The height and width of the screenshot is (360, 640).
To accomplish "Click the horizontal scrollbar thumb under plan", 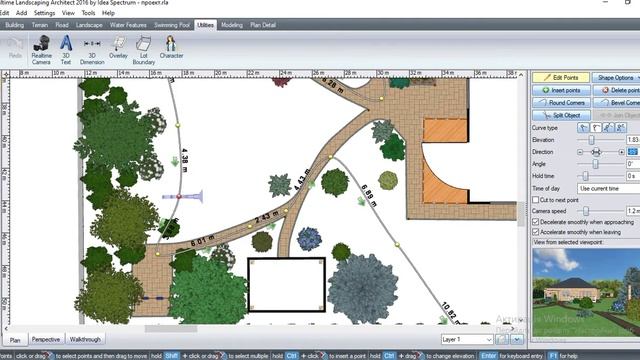I will 171,329.
